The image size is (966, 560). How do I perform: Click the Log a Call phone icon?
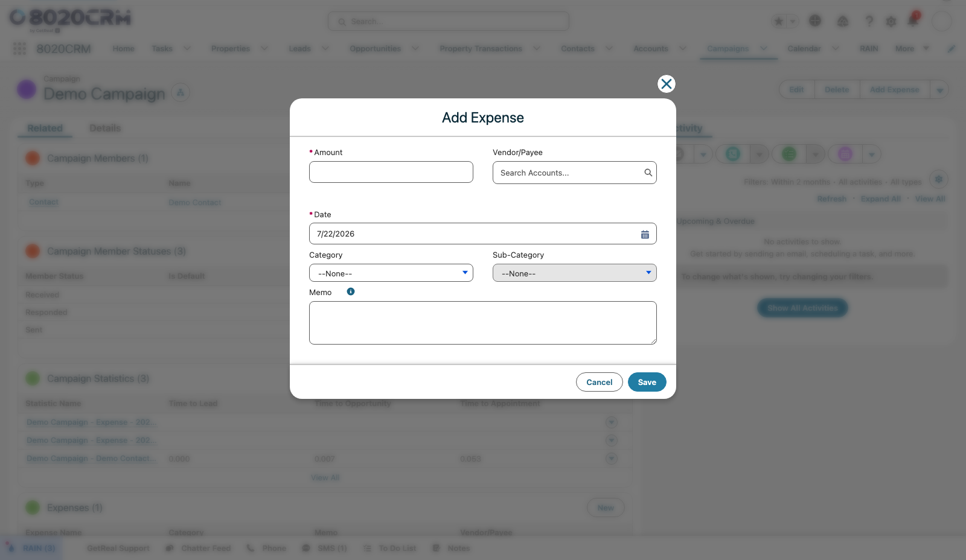coord(733,154)
